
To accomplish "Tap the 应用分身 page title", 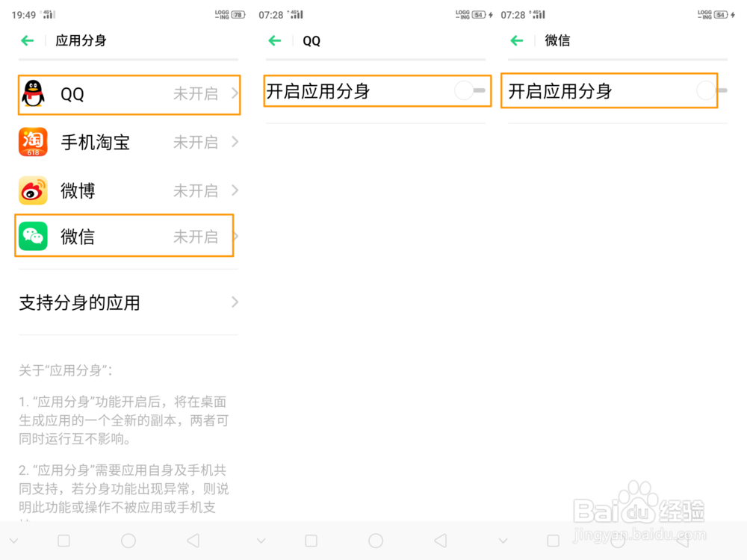I will (81, 41).
